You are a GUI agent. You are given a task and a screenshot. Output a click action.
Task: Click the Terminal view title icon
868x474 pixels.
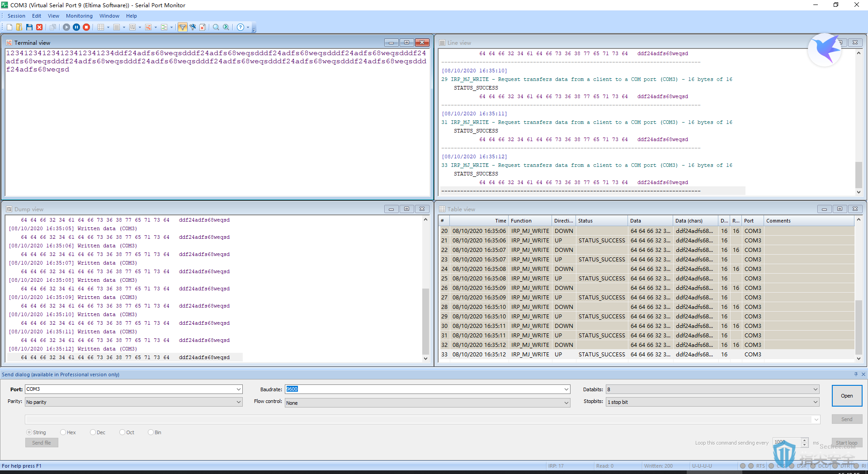click(9, 43)
